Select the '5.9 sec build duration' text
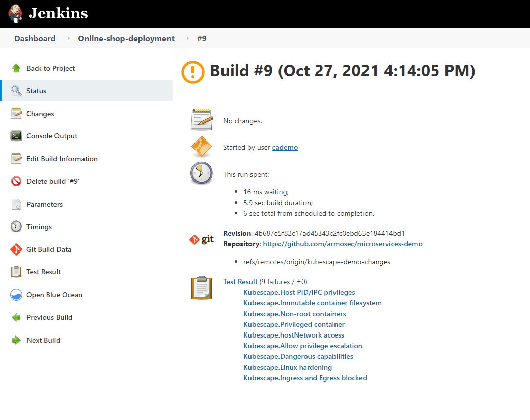This screenshot has width=530, height=420. pyautogui.click(x=278, y=203)
